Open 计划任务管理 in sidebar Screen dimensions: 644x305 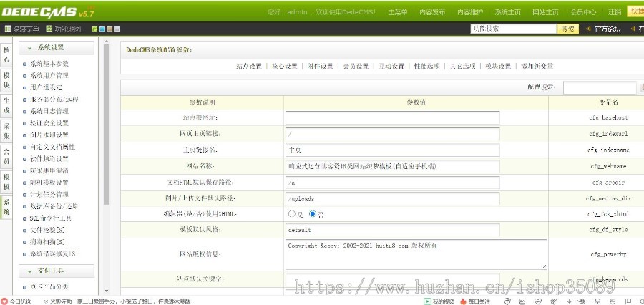click(49, 195)
